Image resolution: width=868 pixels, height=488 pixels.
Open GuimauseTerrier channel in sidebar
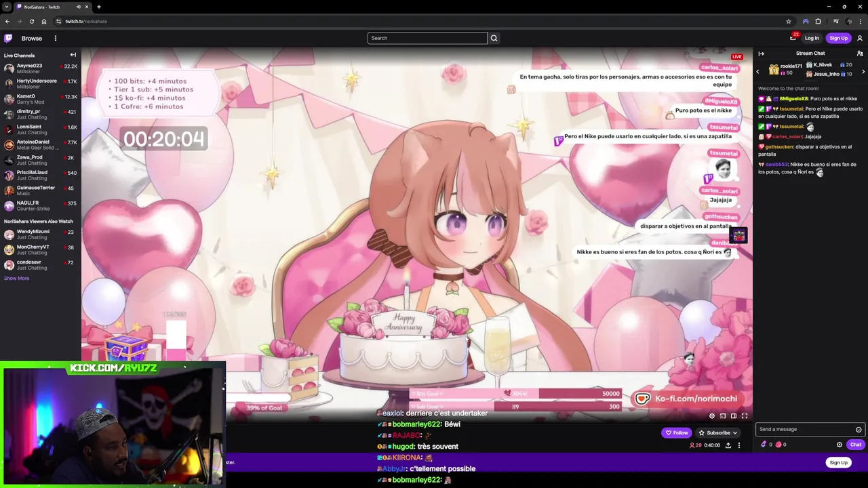(41, 190)
